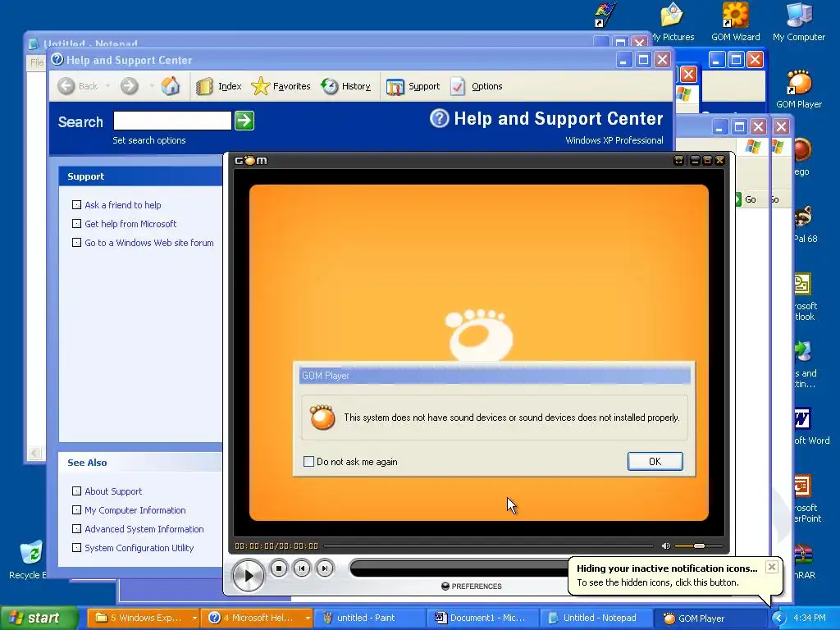The image size is (840, 630).
Task: Open Pal 68 desktop icon
Action: click(805, 225)
